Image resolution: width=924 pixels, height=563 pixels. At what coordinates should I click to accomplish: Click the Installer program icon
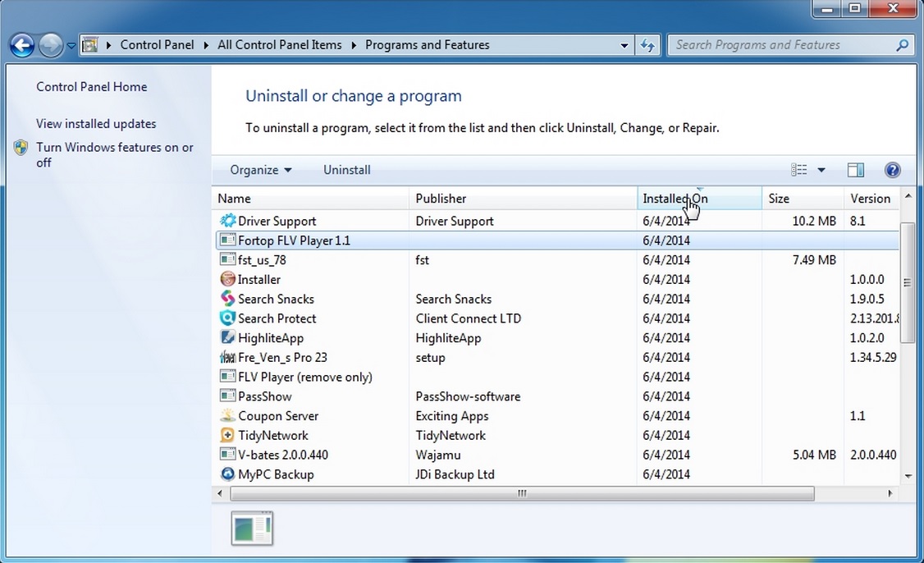tap(227, 279)
